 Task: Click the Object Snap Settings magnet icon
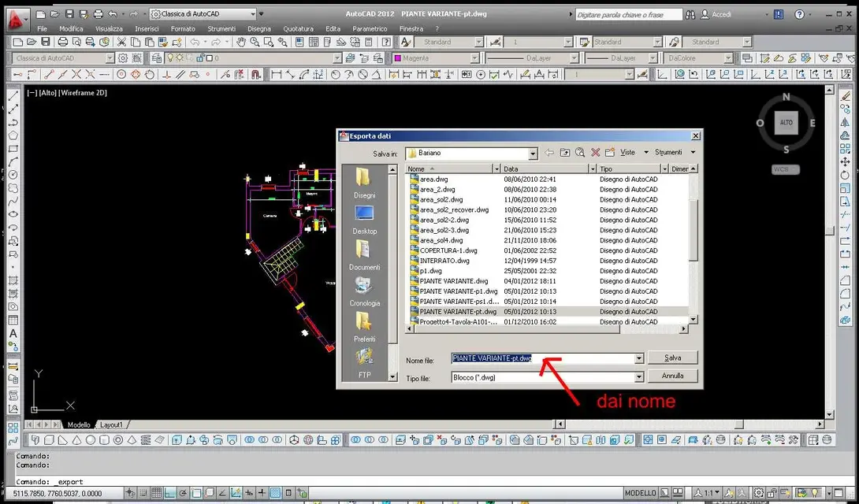pyautogui.click(x=255, y=75)
